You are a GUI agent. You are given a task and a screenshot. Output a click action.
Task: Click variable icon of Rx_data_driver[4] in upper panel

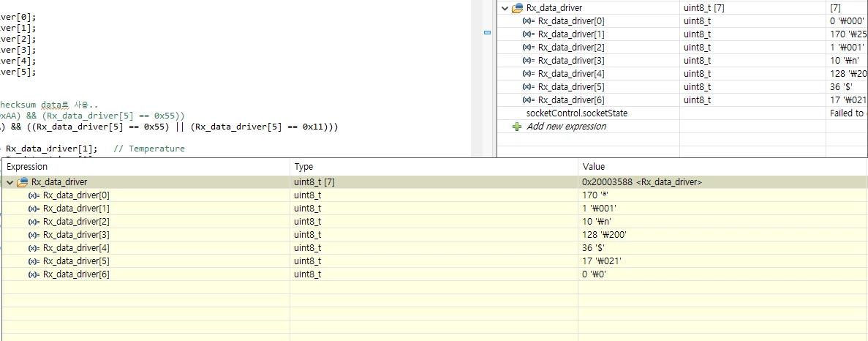(x=529, y=74)
